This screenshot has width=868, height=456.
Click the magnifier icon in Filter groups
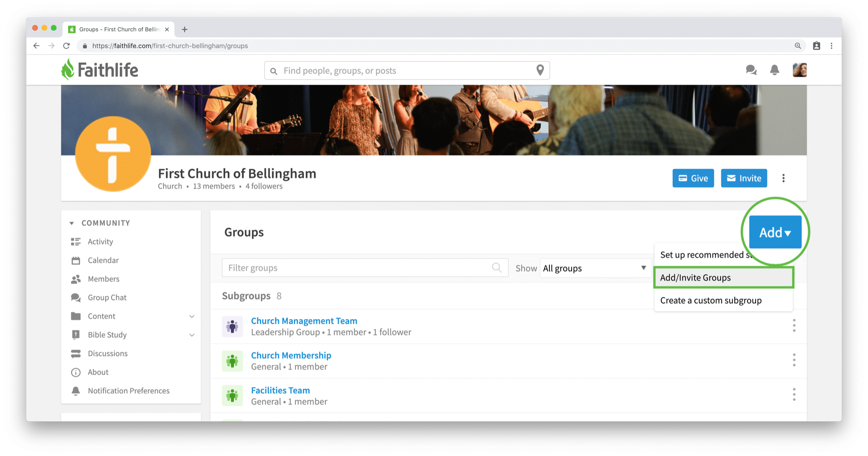point(497,268)
